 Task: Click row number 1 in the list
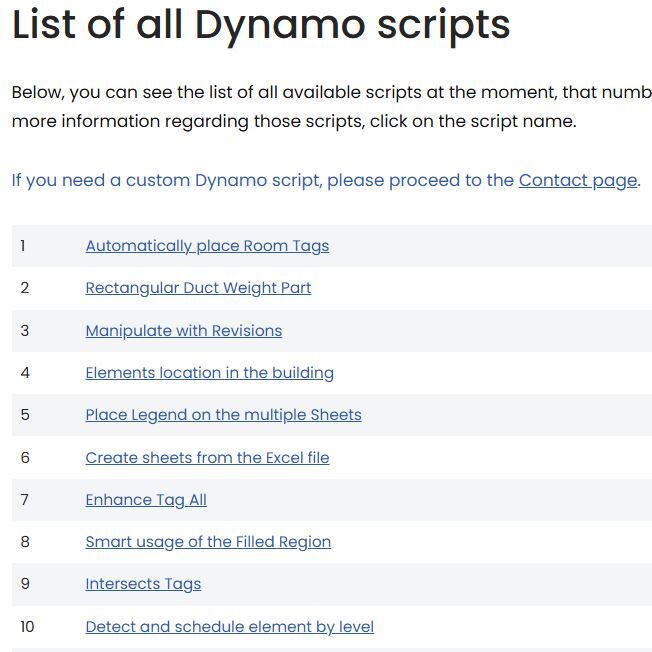pyautogui.click(x=23, y=246)
